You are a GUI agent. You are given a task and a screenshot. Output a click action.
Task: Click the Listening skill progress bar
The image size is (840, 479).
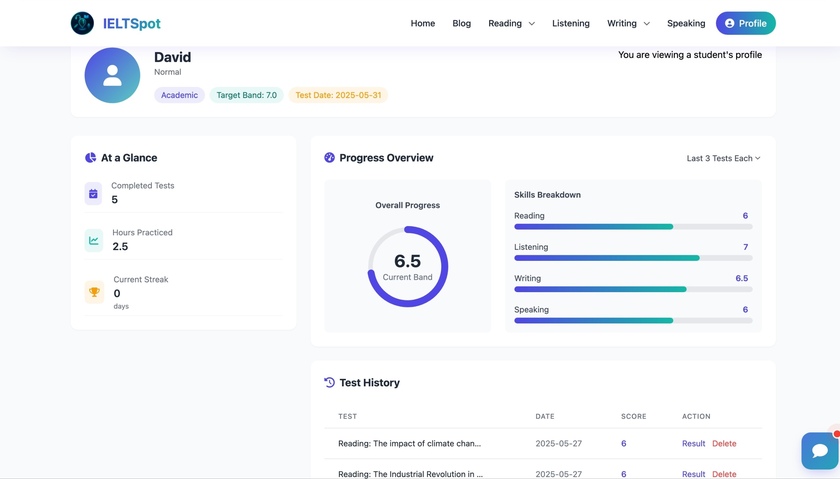click(x=632, y=258)
